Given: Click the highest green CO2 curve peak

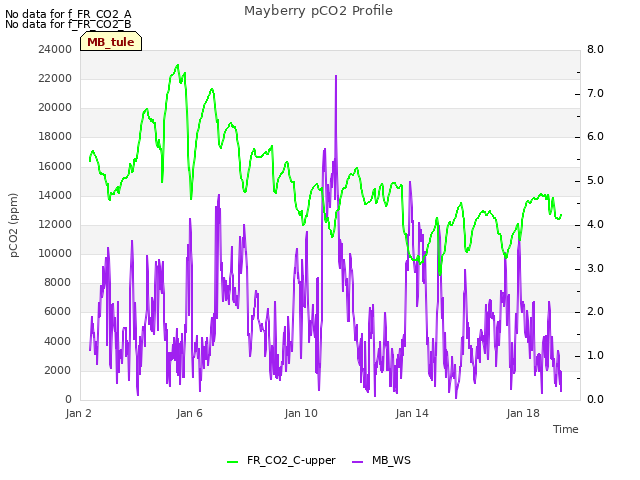Looking at the screenshot, I should tap(178, 65).
